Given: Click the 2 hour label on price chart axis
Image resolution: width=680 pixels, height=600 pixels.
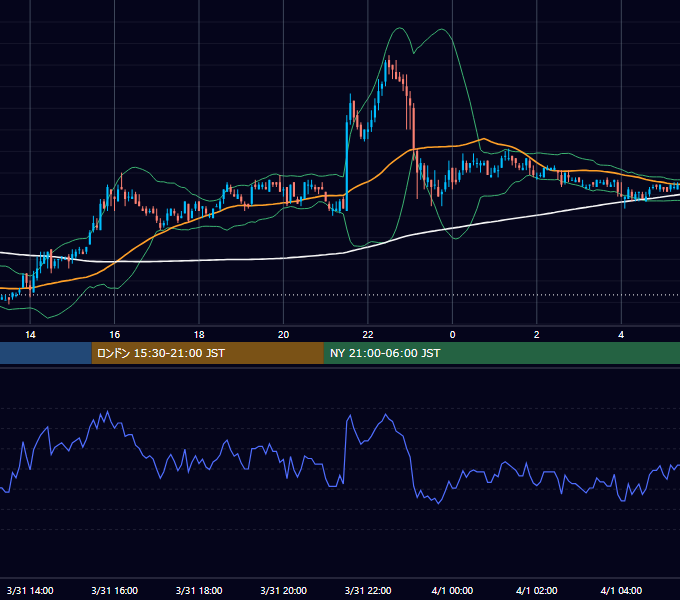Looking at the screenshot, I should tap(536, 334).
